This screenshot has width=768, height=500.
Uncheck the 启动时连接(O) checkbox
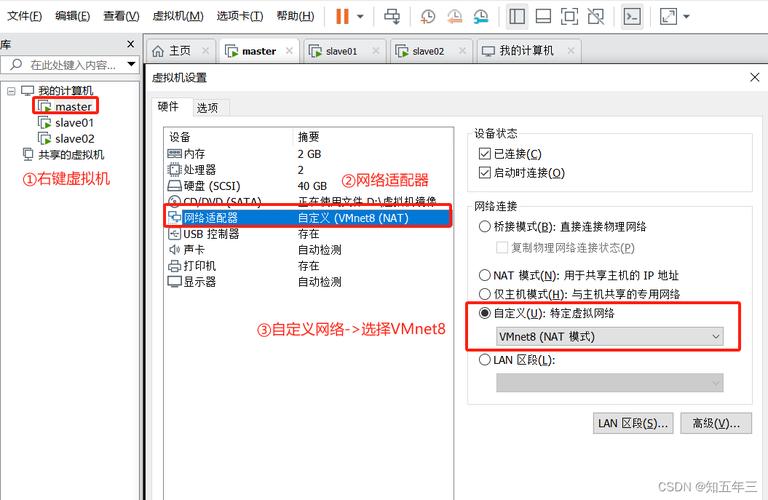(484, 173)
